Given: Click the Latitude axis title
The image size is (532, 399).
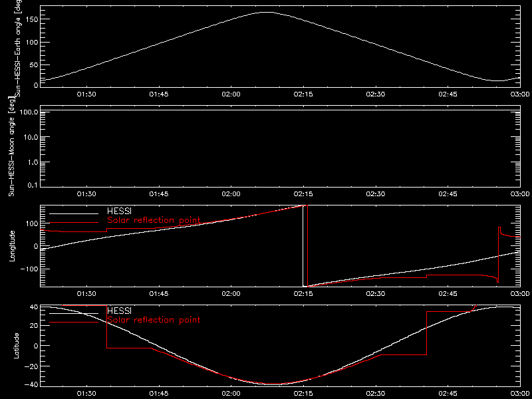Looking at the screenshot, I should [15, 346].
